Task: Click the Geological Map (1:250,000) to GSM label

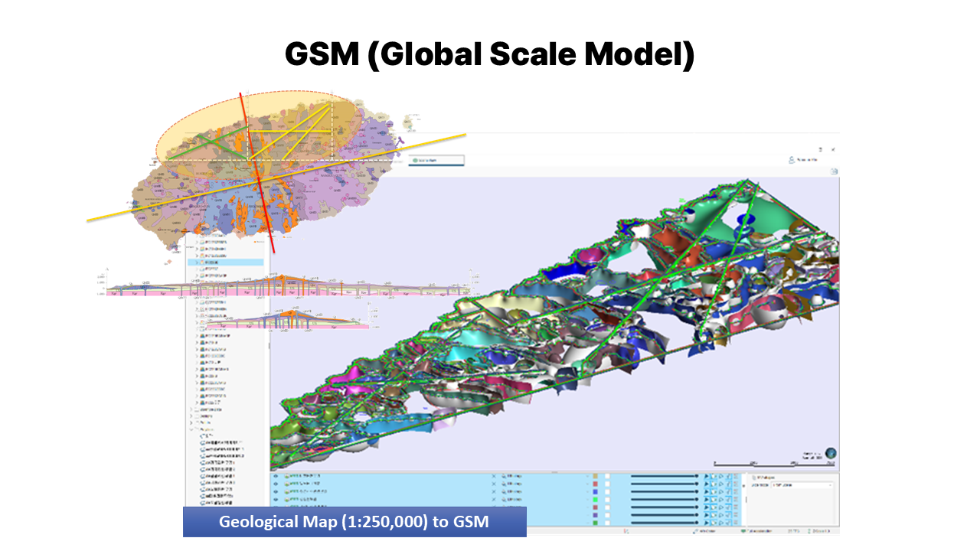Action: [354, 522]
